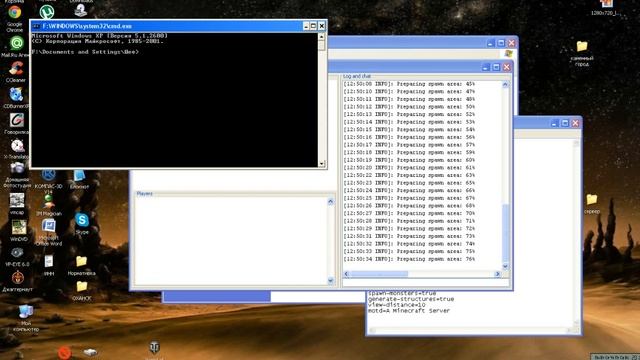Click scroll down arrow in Log and chat
Screen dimensions: 640x360
pyautogui.click(x=505, y=267)
